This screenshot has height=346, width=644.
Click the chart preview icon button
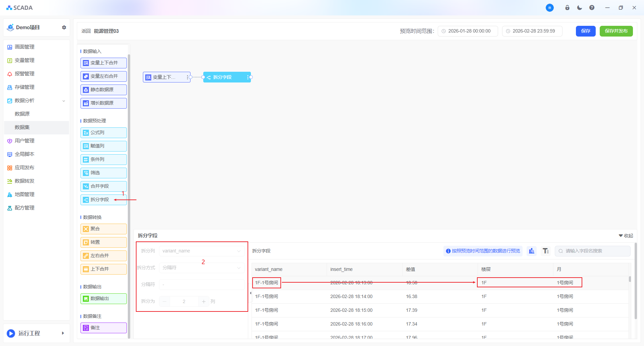click(532, 251)
